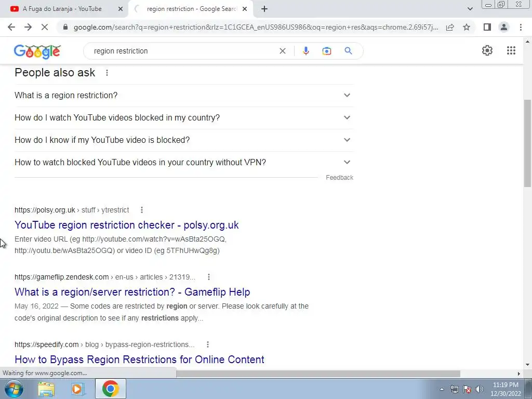
Task: Click the horizontal scrollbar thumb
Action: (x=318, y=374)
